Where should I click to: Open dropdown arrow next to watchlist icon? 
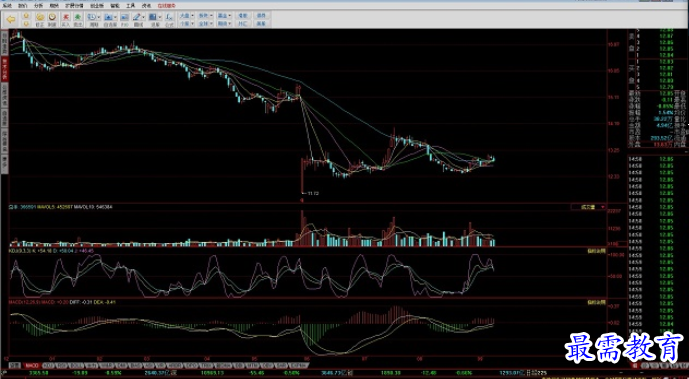click(115, 17)
